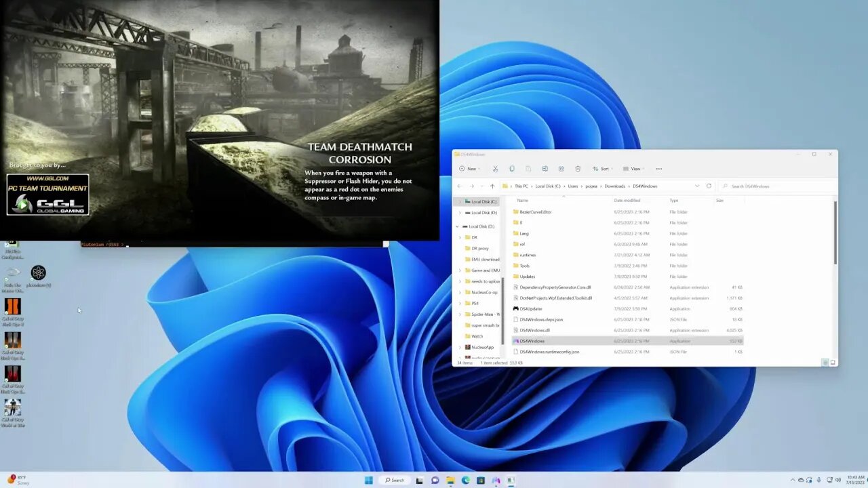The width and height of the screenshot is (868, 488).
Task: Open the plutonium desktop shortcut
Action: [39, 276]
